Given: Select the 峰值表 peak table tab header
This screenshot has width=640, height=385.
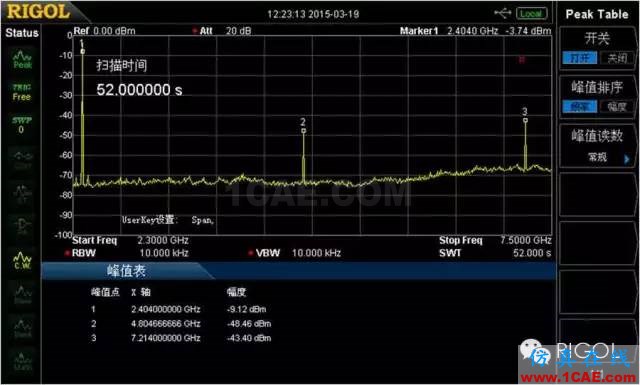Looking at the screenshot, I should click(x=127, y=271).
